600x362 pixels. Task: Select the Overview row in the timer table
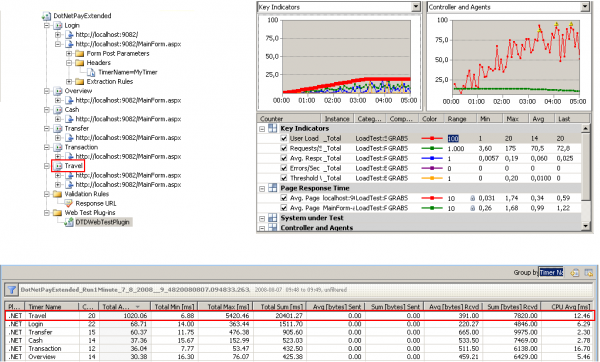pos(300,357)
